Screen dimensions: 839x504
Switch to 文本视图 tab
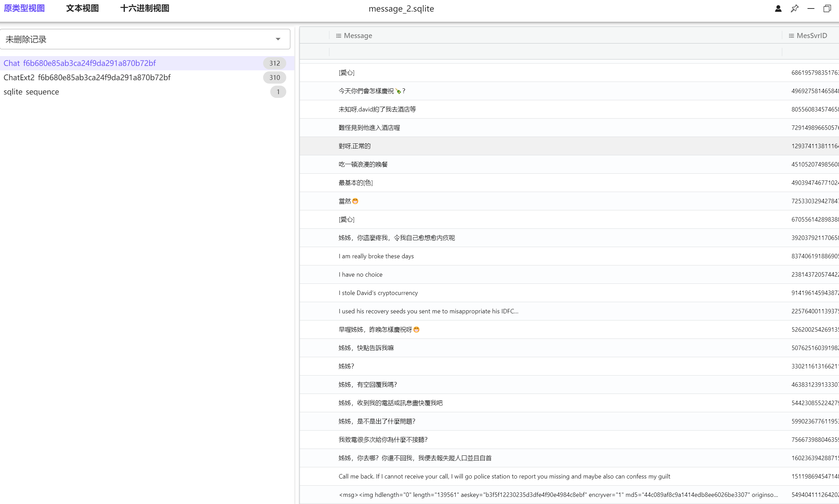click(x=82, y=8)
